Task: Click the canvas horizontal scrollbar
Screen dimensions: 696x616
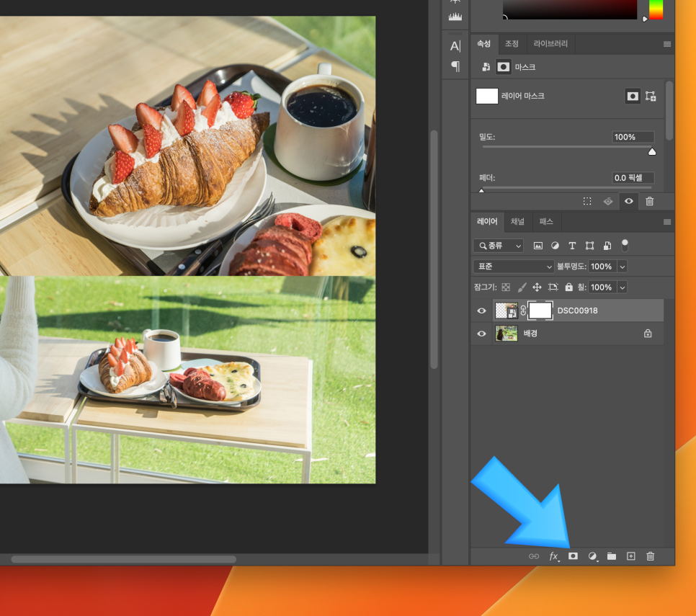Action: pyautogui.click(x=123, y=559)
